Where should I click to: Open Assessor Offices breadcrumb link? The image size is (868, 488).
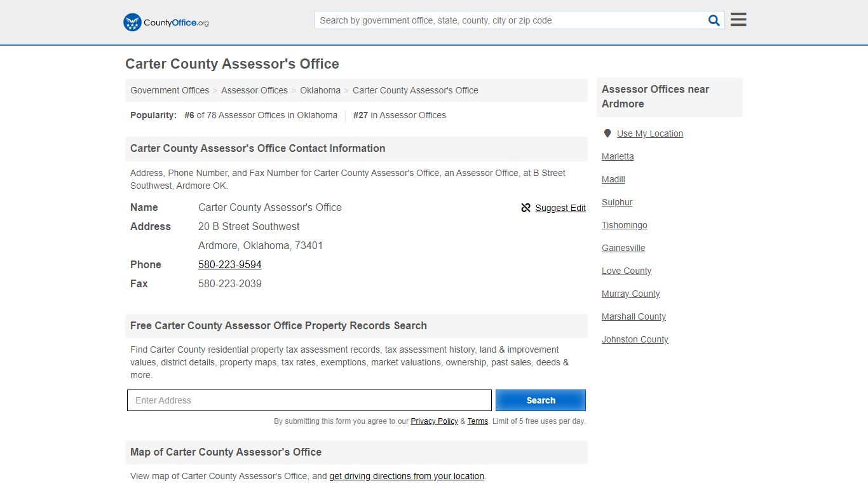click(254, 90)
